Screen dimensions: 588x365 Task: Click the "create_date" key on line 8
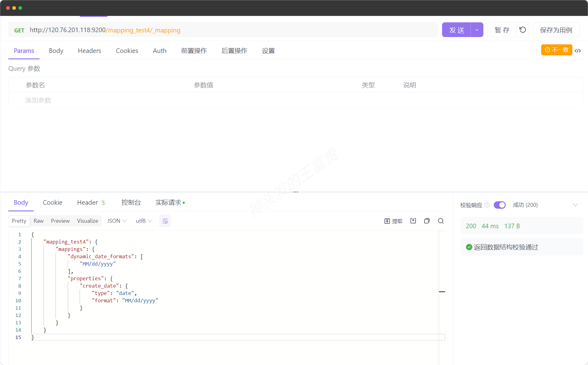[x=99, y=286]
